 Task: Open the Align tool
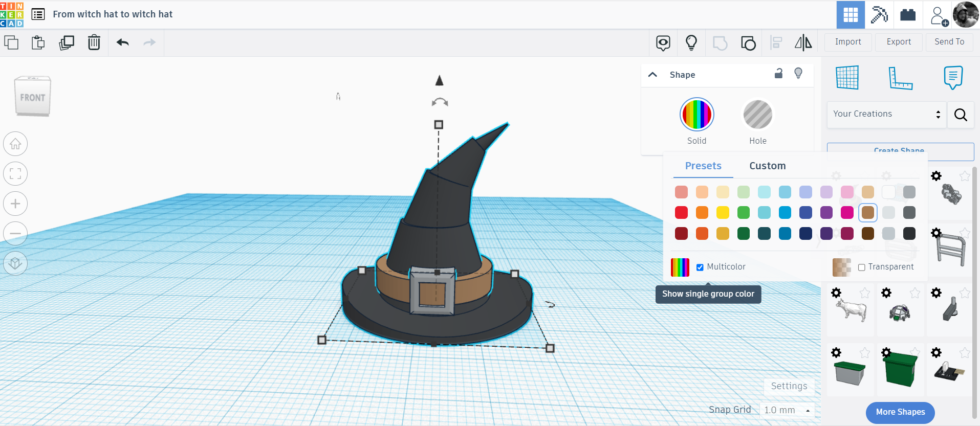pos(776,43)
